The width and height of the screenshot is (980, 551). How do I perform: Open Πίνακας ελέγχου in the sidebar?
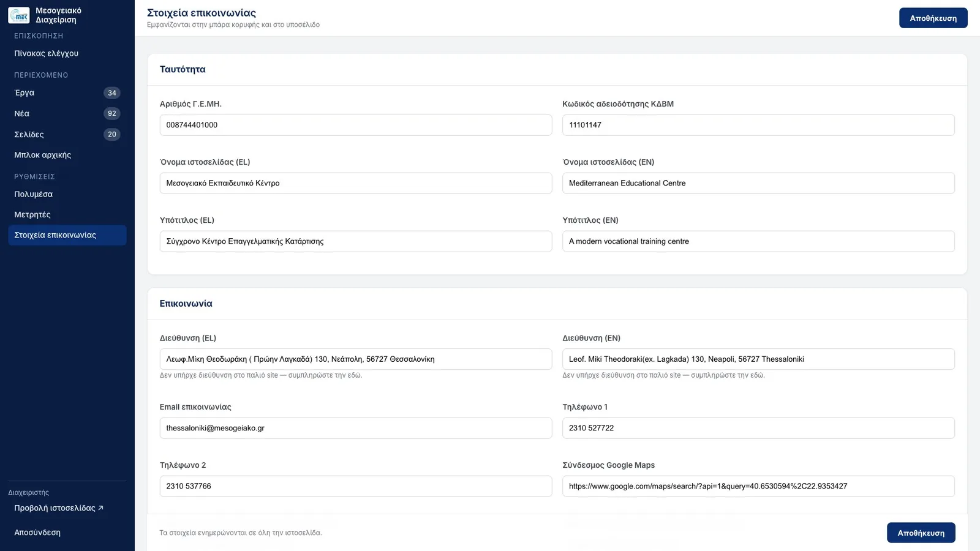(x=67, y=53)
